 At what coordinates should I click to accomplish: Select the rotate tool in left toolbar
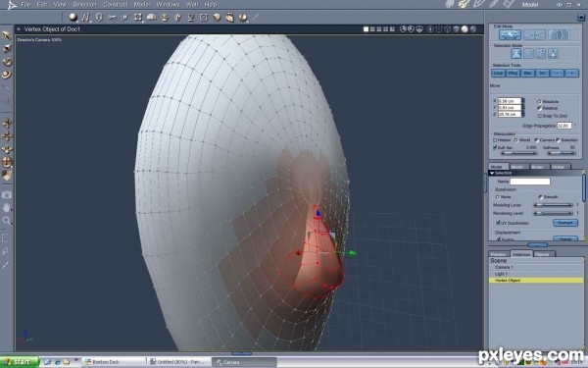point(7,62)
